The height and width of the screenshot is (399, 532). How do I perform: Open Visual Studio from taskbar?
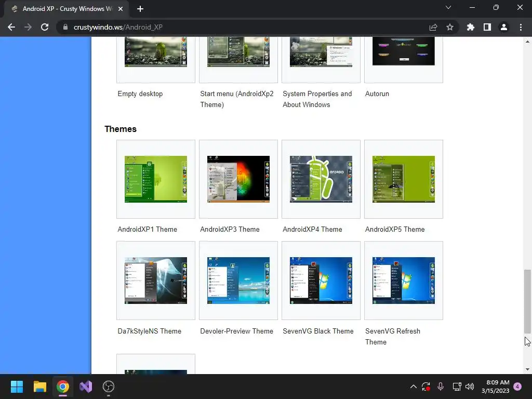click(86, 387)
